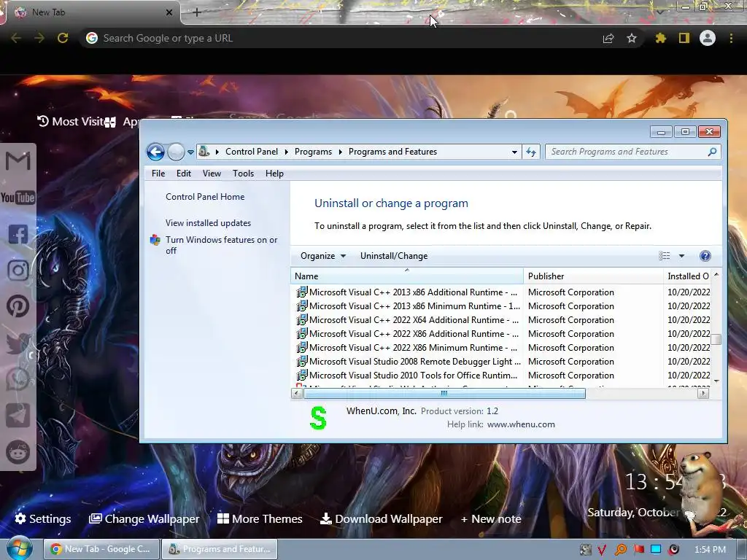Click the orange magnifier tray icon
The image size is (747, 560).
click(620, 550)
